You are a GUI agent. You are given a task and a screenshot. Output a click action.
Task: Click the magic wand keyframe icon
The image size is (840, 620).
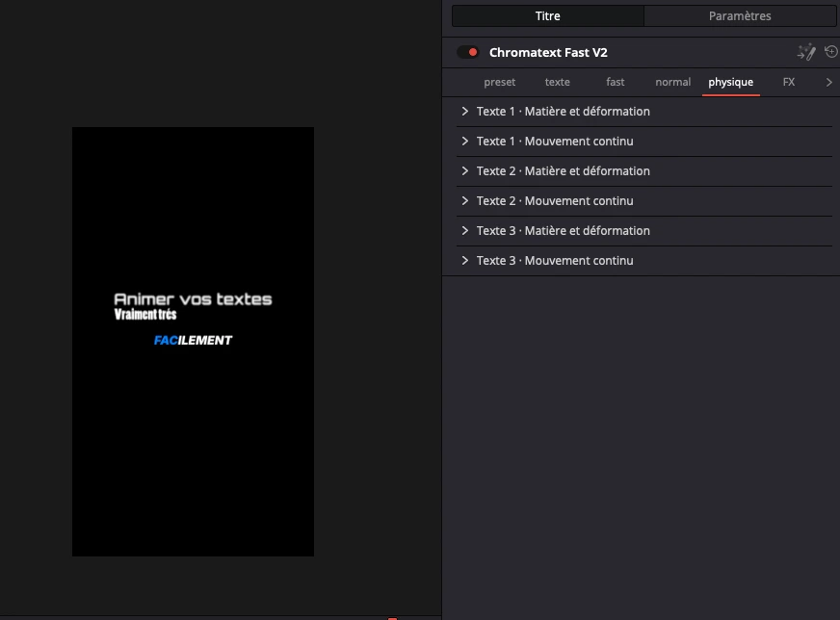[x=806, y=53]
